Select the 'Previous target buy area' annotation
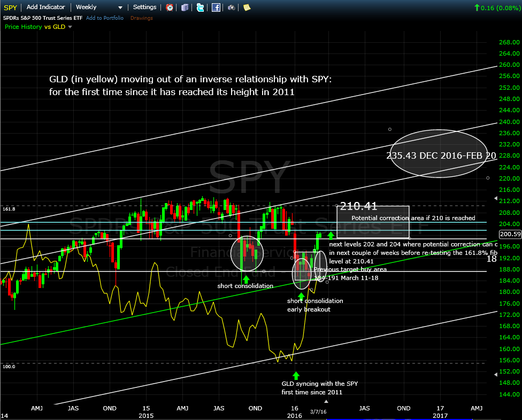The height and width of the screenshot is (420, 522). pos(350,269)
